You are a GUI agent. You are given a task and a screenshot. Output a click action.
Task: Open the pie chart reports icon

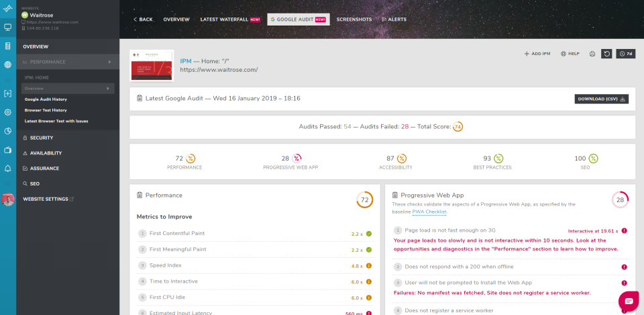8,131
